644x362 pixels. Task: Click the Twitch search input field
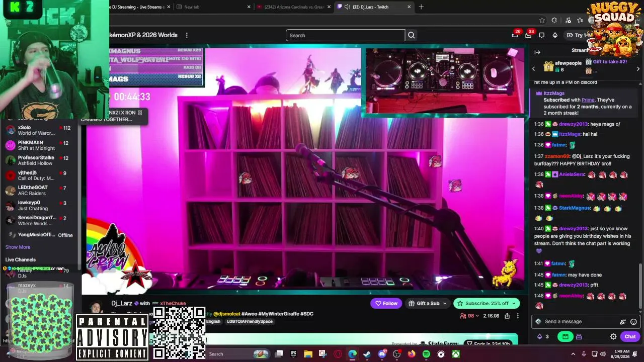pos(345,35)
